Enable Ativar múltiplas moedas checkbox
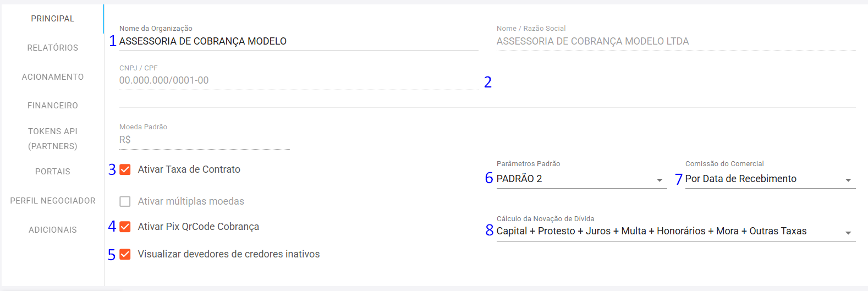 (125, 201)
